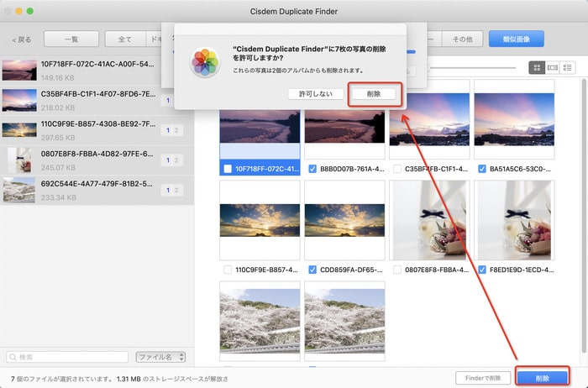Click the 1 2 badge on 110C9F9E row
The image size is (588, 388).
pyautogui.click(x=172, y=130)
